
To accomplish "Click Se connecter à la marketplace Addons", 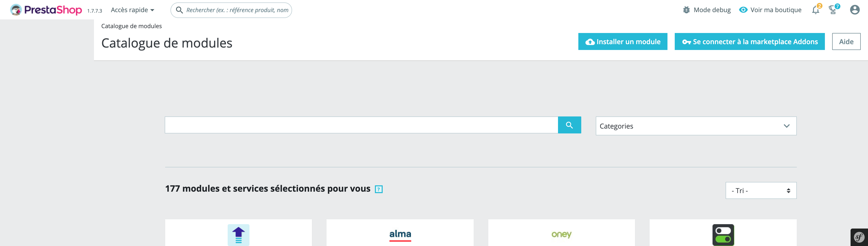I will 749,41.
